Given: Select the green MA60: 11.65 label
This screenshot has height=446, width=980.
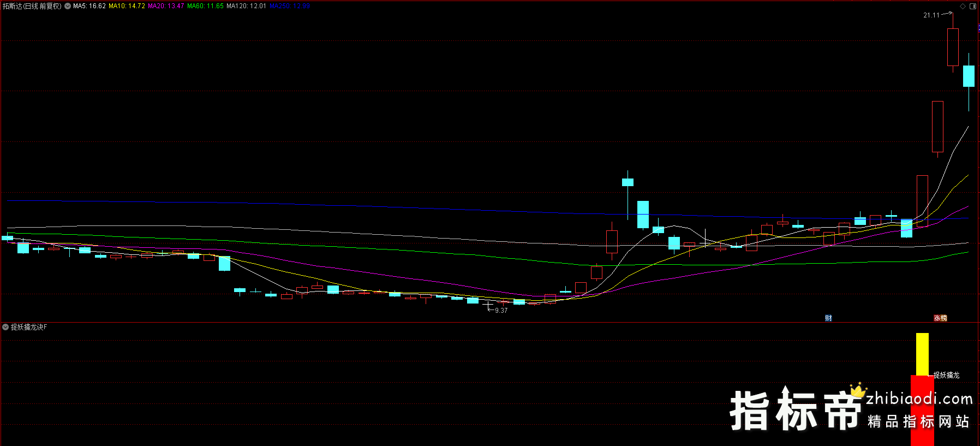Looking at the screenshot, I should [x=205, y=6].
